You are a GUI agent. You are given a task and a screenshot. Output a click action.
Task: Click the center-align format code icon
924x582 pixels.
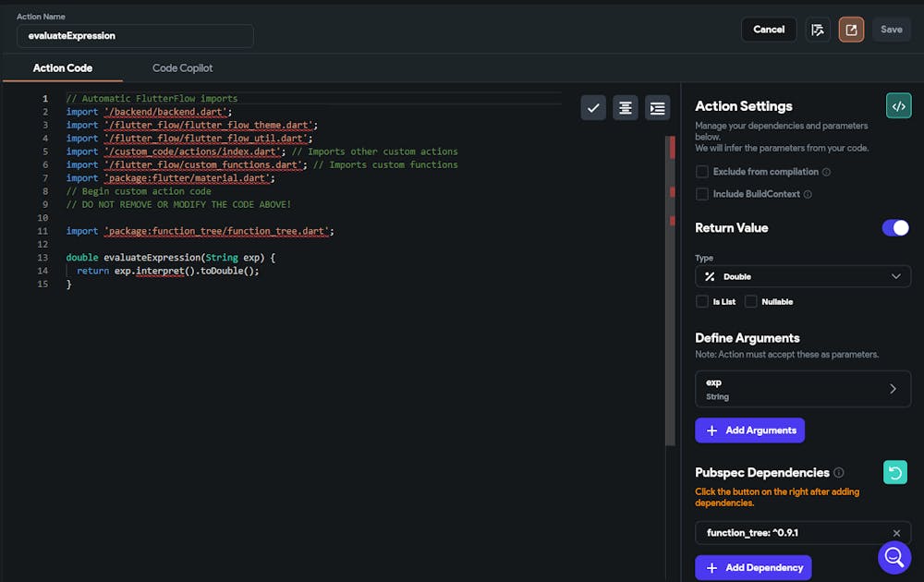tap(626, 108)
